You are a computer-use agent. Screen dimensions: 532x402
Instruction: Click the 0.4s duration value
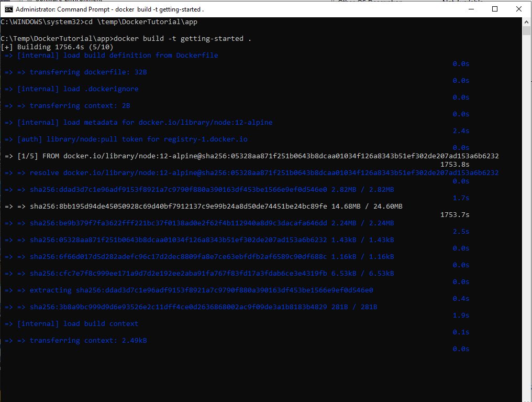(461, 299)
